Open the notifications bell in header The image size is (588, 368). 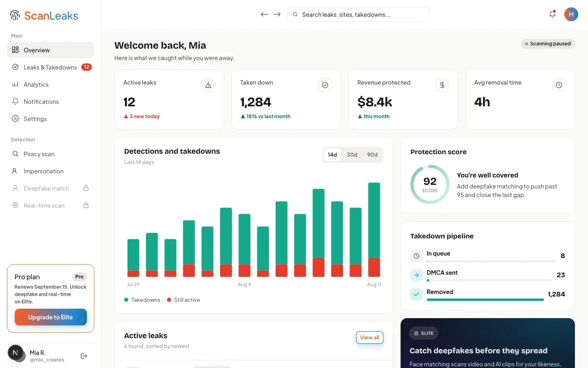coord(552,14)
